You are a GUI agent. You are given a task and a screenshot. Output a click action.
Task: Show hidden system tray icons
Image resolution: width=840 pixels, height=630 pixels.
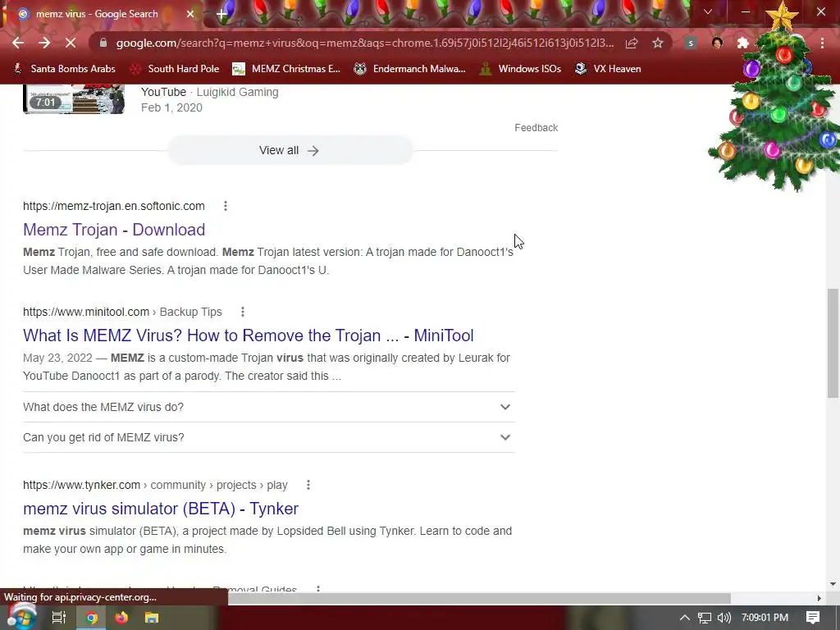tap(685, 618)
